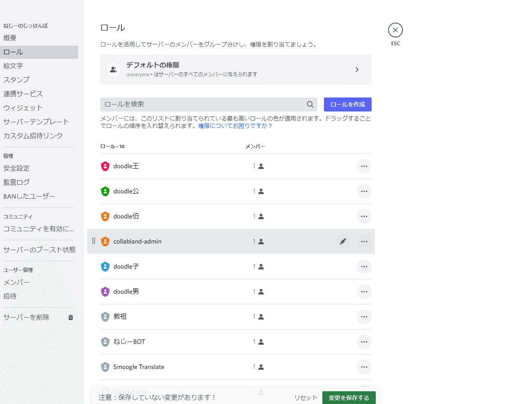Click the magnifier icon in role search bar
Viewport: 532px width, 404px height.
310,104
